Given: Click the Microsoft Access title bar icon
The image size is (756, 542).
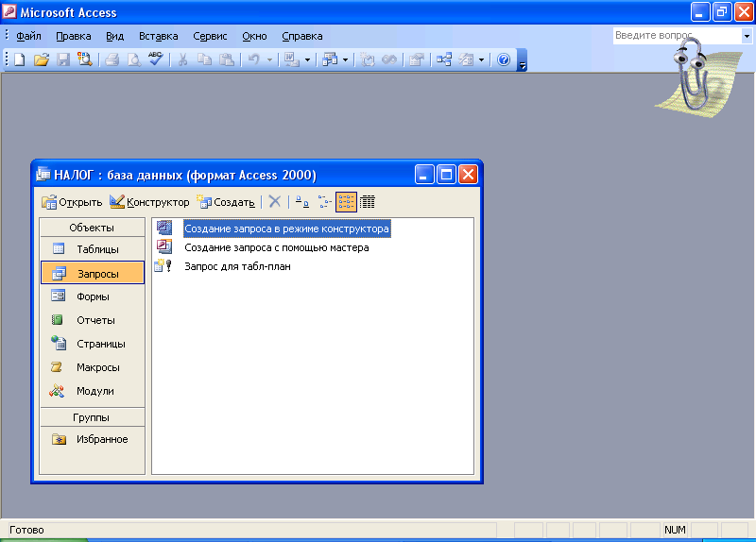Looking at the screenshot, I should coord(9,11).
